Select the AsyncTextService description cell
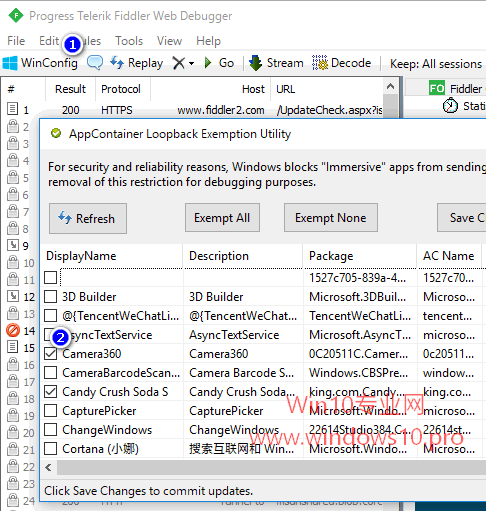The image size is (486, 511). click(234, 335)
